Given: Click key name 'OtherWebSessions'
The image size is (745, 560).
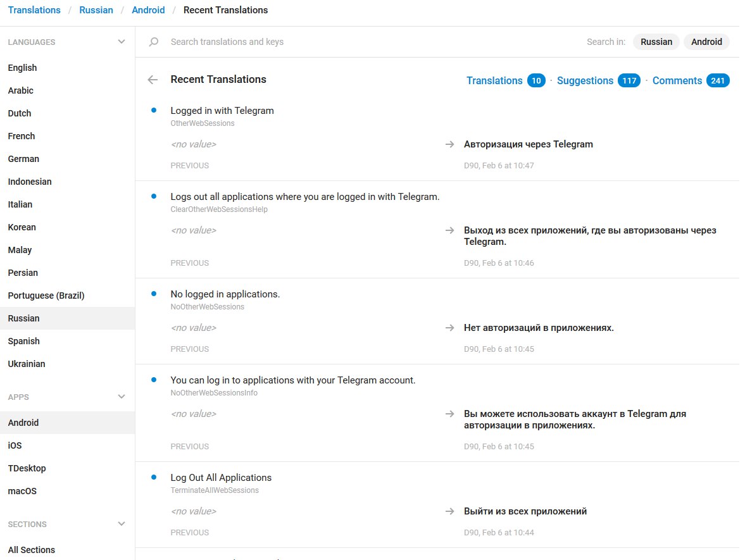Looking at the screenshot, I should 203,123.
